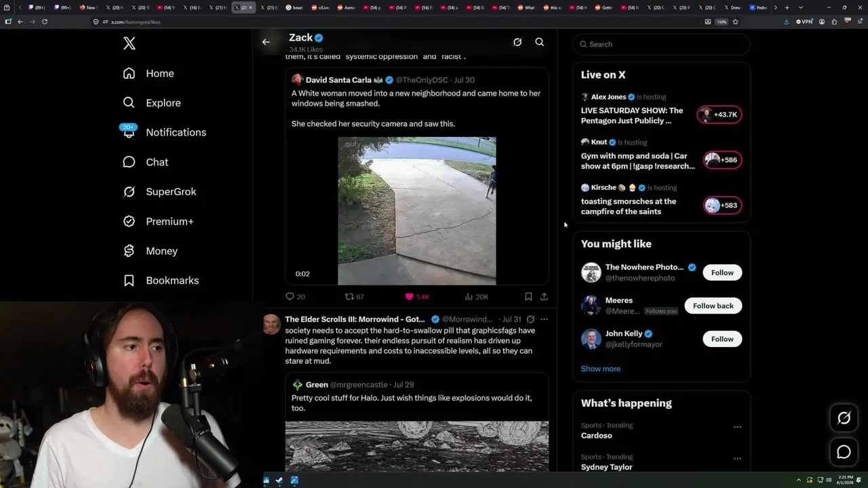Viewport: 868px width, 488px height.
Task: Open Premium+ from the sidebar
Action: [x=158, y=222]
